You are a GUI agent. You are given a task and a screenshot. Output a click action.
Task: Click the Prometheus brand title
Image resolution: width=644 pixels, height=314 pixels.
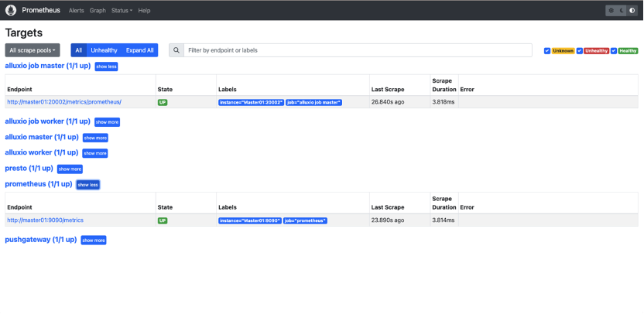click(41, 10)
